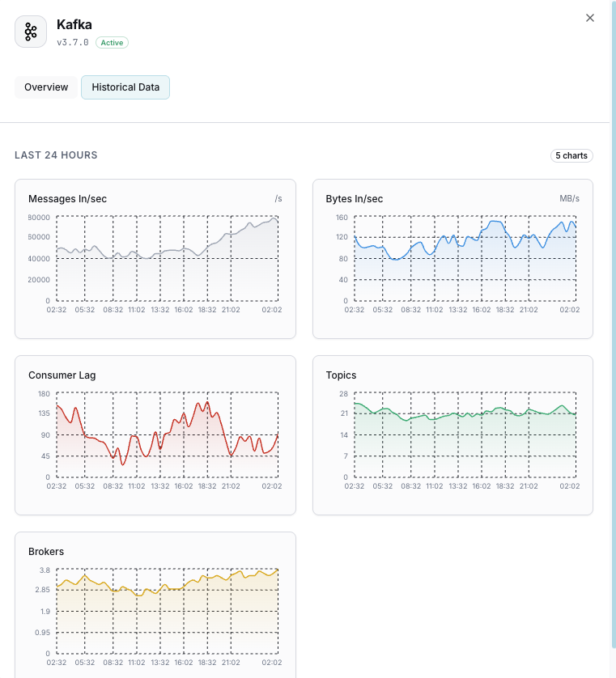
Task: Select the 02:32 timestamp on Brokers chart
Action: coord(56,663)
